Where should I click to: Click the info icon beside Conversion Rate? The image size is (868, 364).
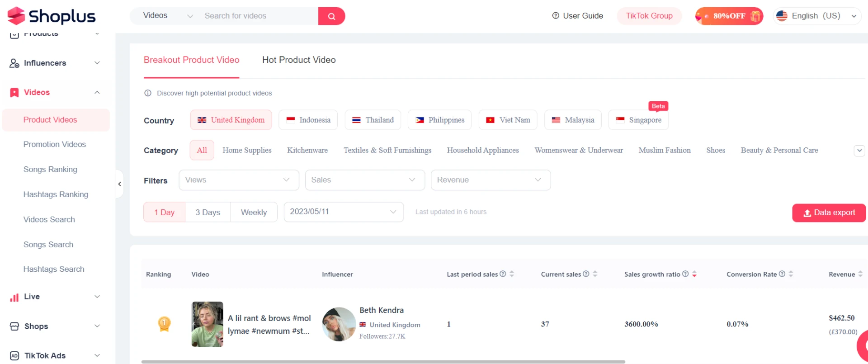click(x=782, y=274)
